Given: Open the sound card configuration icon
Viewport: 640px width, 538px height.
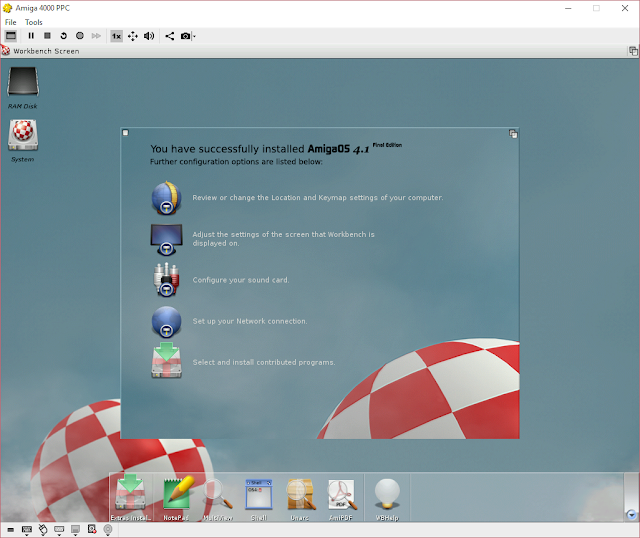Looking at the screenshot, I should (166, 280).
